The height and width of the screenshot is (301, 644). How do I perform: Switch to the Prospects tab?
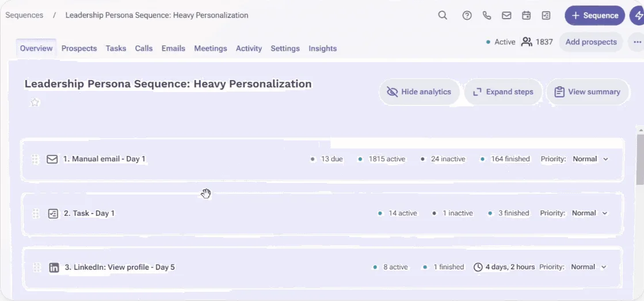tap(79, 48)
